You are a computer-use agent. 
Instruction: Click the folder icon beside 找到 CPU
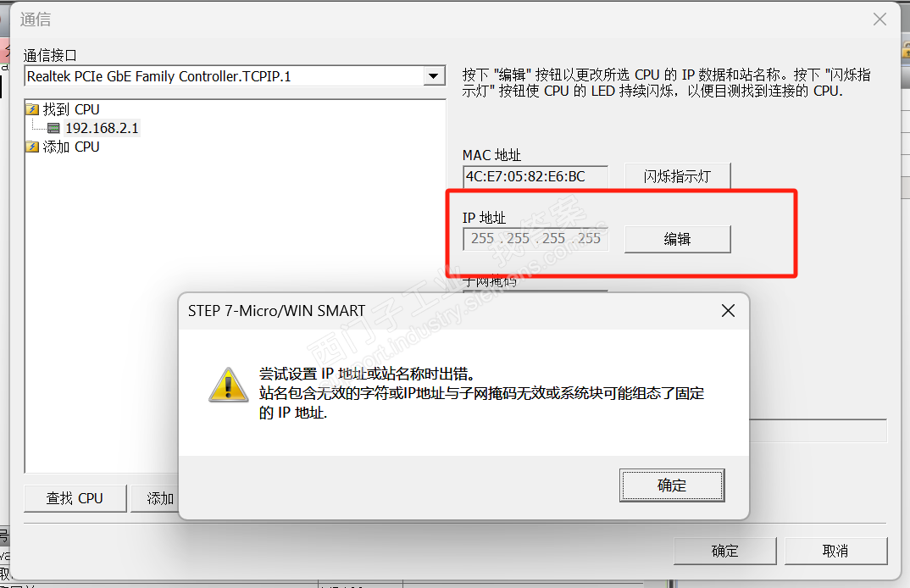click(32, 109)
